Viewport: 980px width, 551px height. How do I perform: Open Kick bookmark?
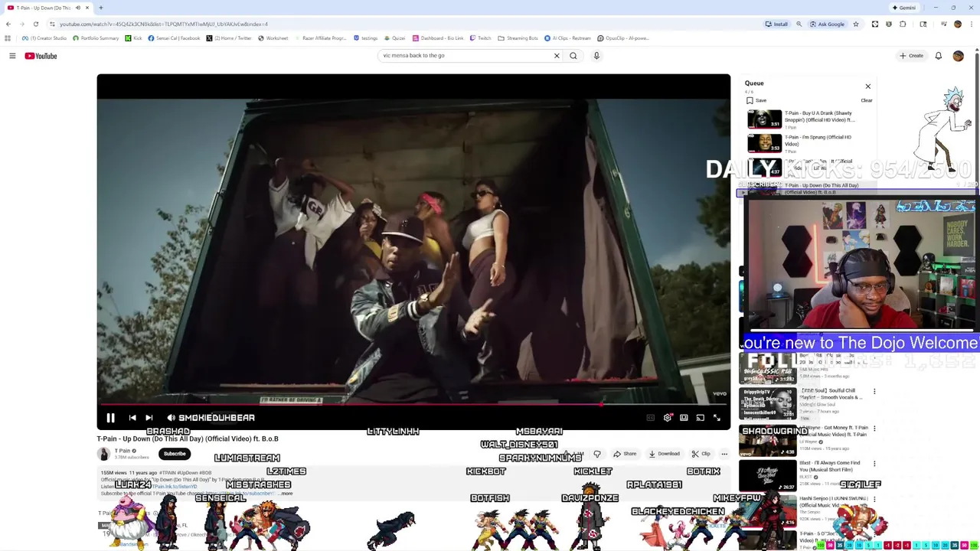point(134,38)
